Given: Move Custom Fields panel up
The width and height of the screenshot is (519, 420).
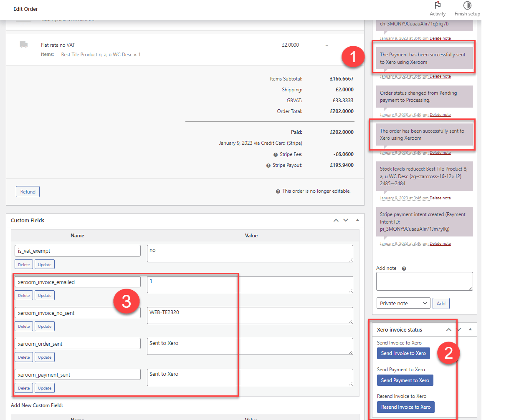Looking at the screenshot, I should pyautogui.click(x=336, y=220).
